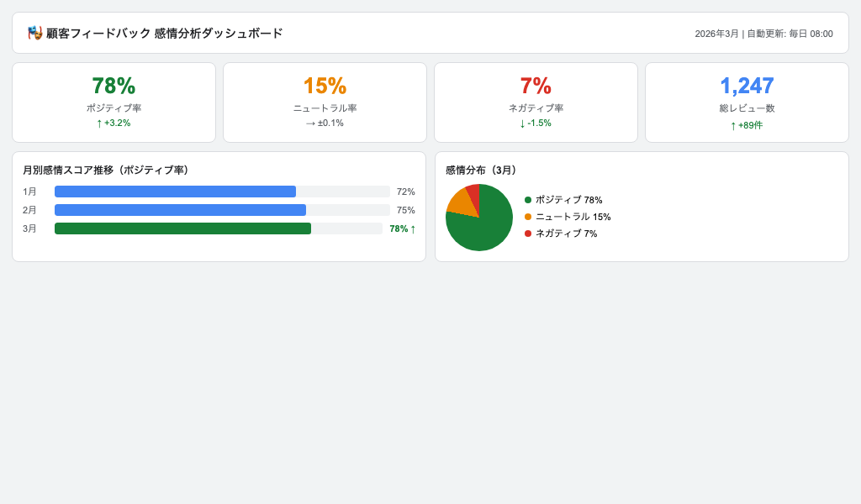Click the red ネガティブ legend dot
861x504 pixels.
pyautogui.click(x=528, y=234)
